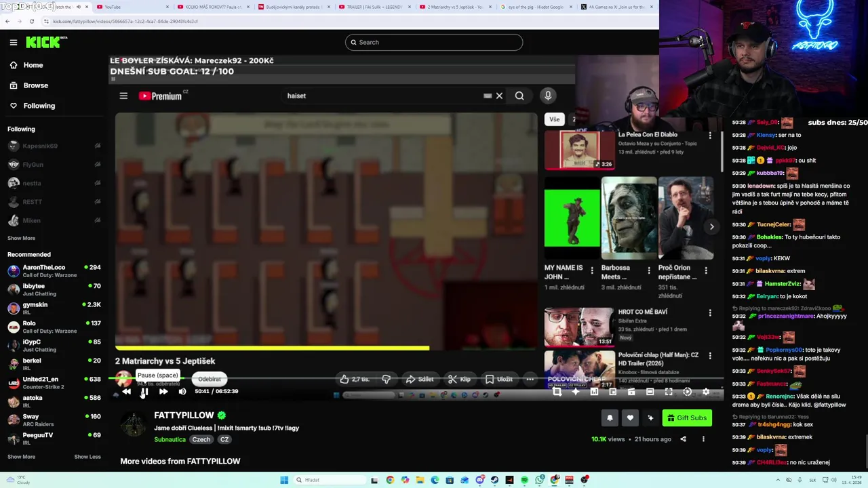Toggle FATTYPILLOW notification bell
This screenshot has width=868, height=488.
click(x=610, y=418)
